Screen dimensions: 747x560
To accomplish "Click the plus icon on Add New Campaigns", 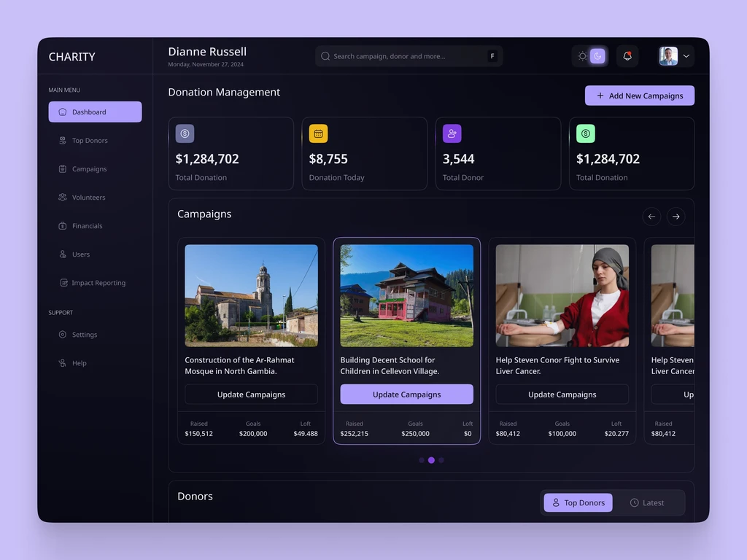I will (x=600, y=96).
